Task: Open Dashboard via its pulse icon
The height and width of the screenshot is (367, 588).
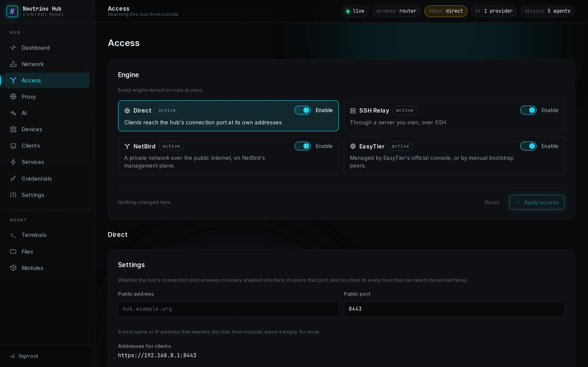Action: coord(13,48)
